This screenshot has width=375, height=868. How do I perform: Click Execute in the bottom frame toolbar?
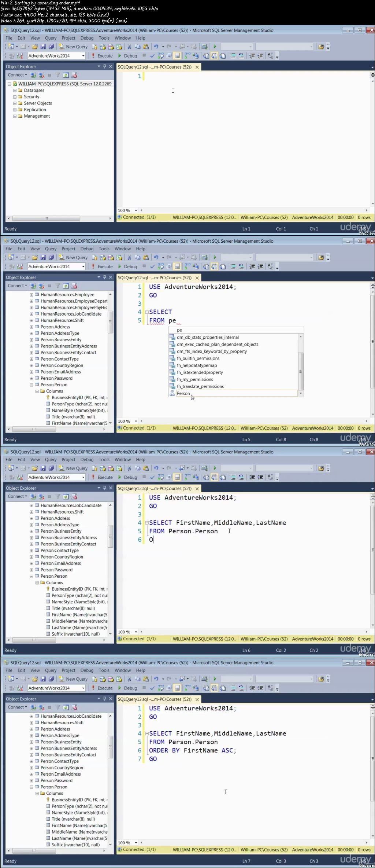(x=102, y=688)
